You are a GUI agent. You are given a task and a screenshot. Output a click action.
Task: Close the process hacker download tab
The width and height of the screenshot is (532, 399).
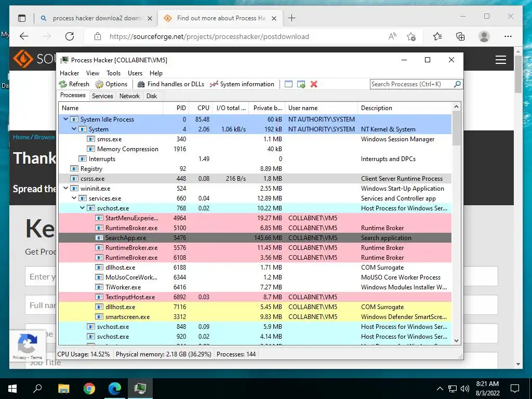point(150,18)
